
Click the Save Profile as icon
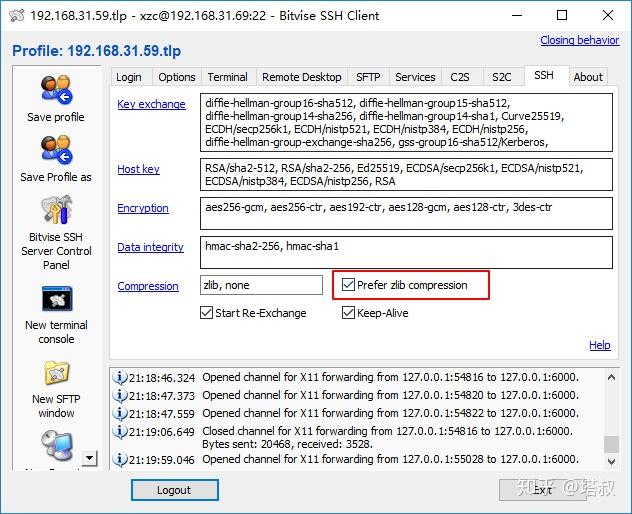click(56, 150)
